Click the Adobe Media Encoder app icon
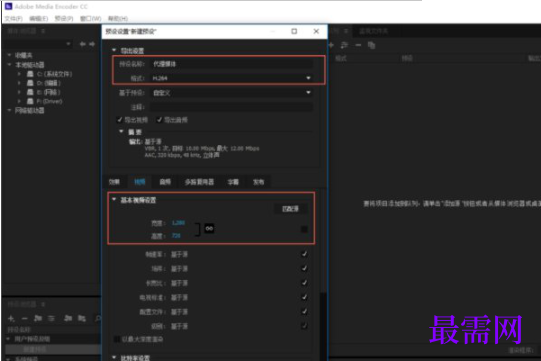 (x=8, y=6)
